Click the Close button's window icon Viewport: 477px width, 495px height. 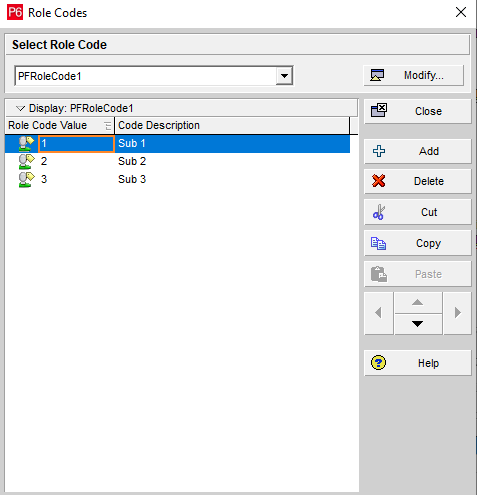[379, 110]
